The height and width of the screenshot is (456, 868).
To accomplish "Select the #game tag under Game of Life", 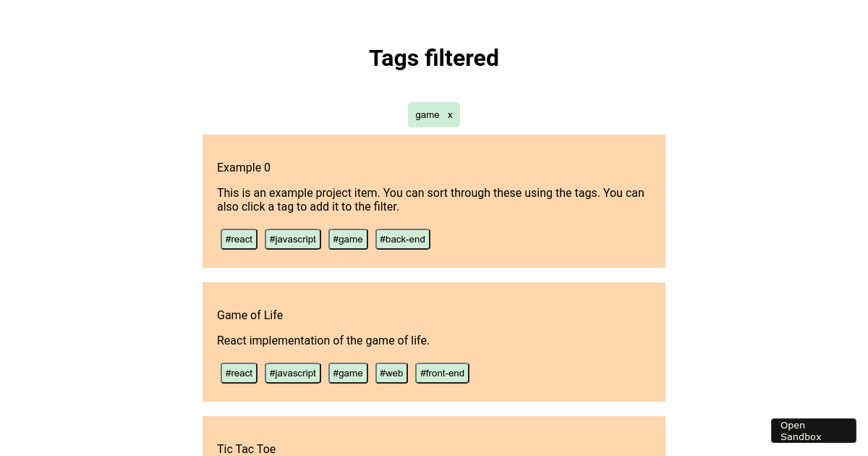I will coord(348,373).
